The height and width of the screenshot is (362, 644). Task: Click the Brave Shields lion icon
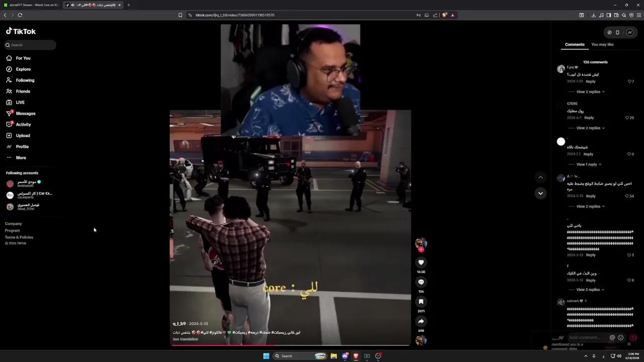pyautogui.click(x=444, y=15)
